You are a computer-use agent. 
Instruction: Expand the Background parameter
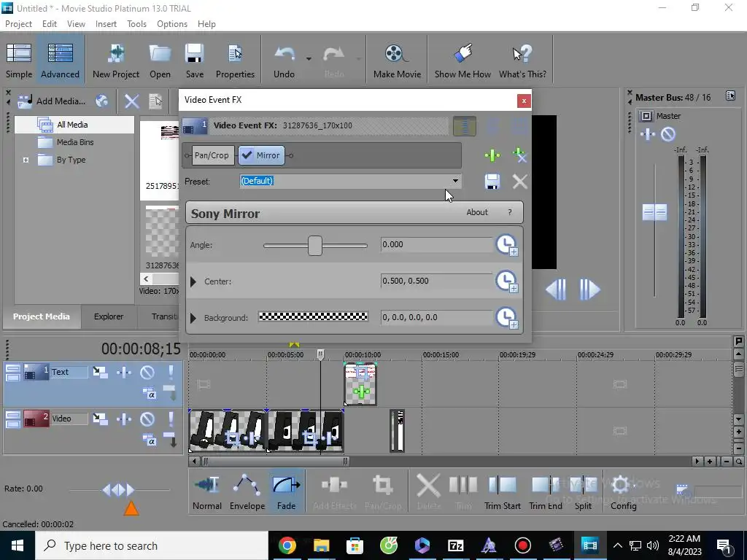point(193,318)
